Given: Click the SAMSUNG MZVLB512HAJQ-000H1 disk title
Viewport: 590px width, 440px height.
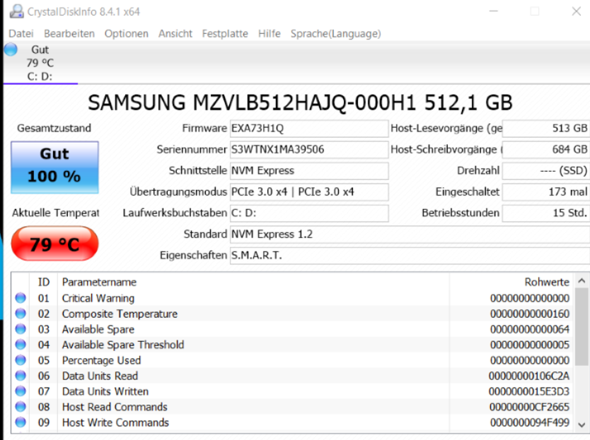Looking at the screenshot, I should 300,103.
